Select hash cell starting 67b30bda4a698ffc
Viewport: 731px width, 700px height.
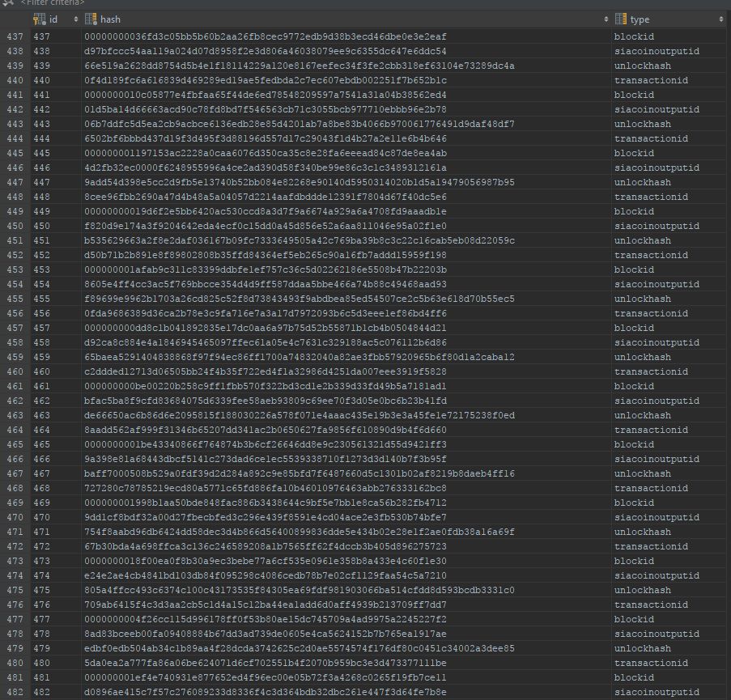tap(346, 546)
